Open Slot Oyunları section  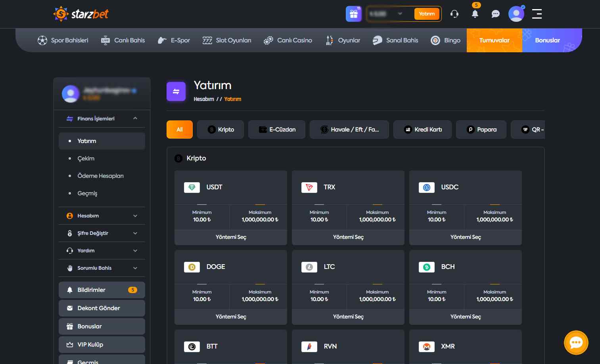pos(227,40)
